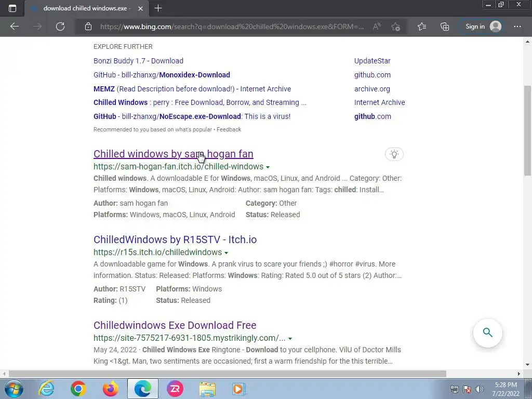Click Sign in button
The width and height of the screenshot is (532, 399).
pos(483,26)
